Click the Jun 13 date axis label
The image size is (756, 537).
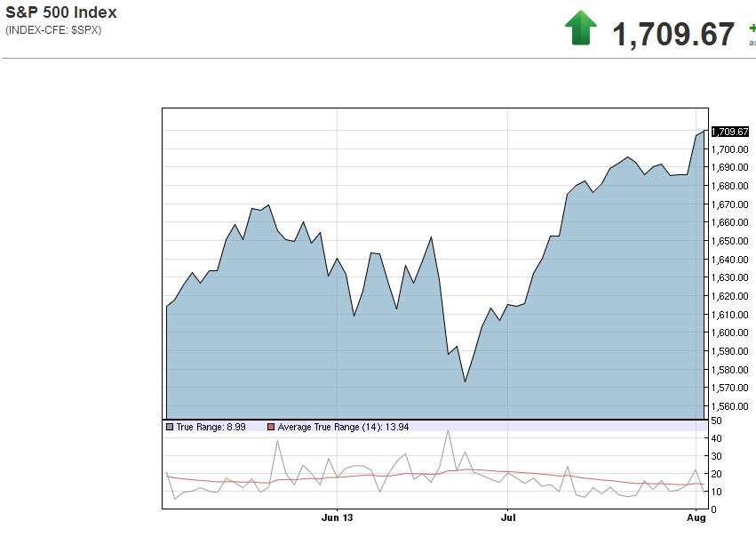(337, 517)
